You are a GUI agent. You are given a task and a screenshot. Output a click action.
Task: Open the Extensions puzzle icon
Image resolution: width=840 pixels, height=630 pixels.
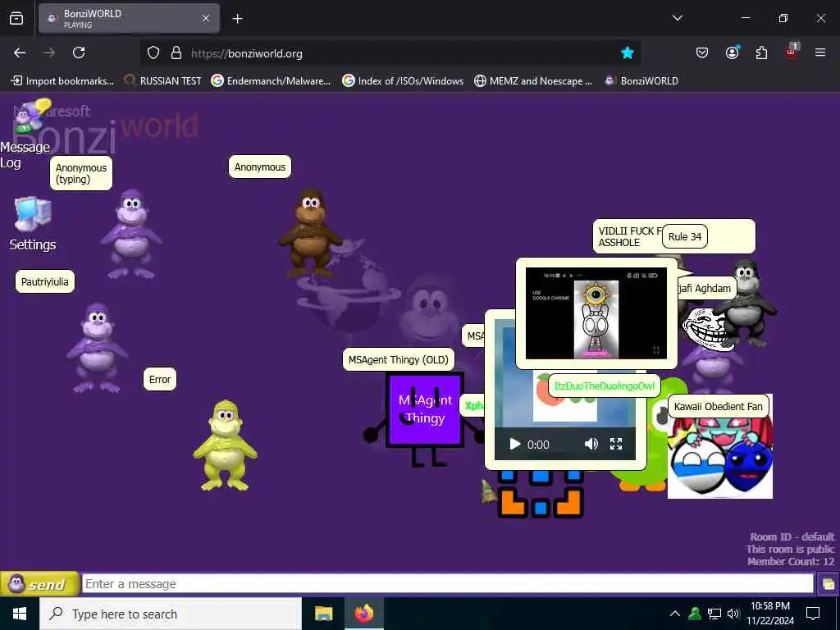click(761, 53)
